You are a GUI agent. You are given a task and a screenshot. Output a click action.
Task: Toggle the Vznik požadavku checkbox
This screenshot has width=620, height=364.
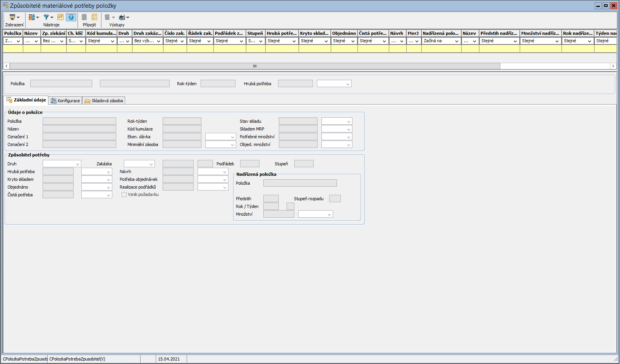(124, 195)
